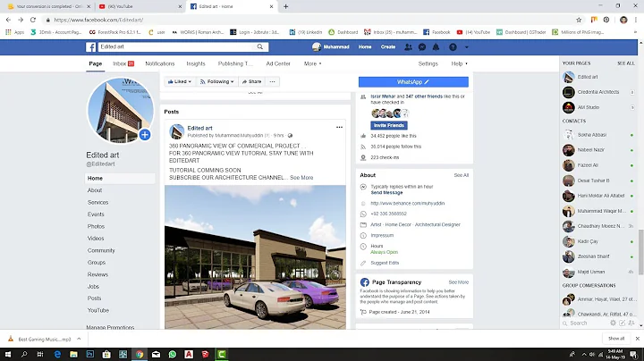Open Messenger icon in top bar
The image size is (644, 361).
coord(422,47)
